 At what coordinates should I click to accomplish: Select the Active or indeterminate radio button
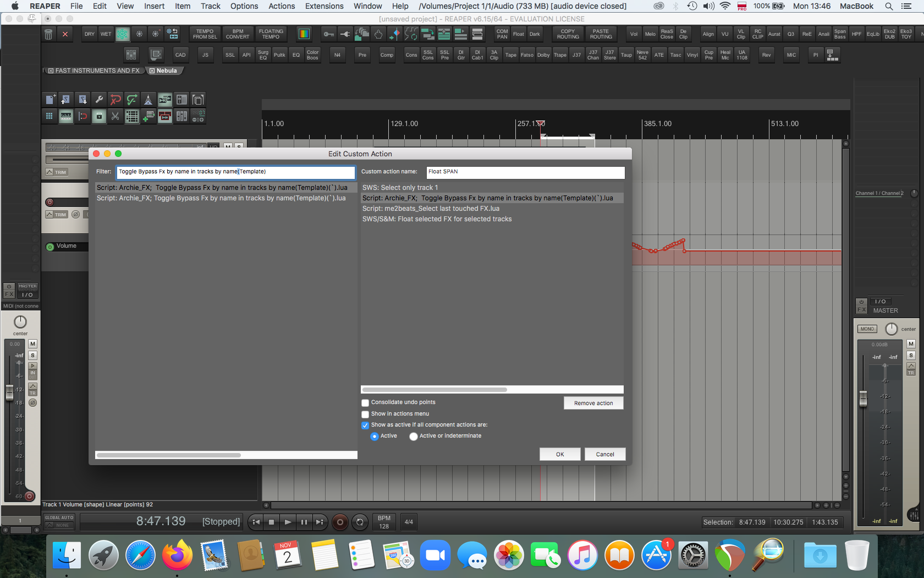[414, 437]
